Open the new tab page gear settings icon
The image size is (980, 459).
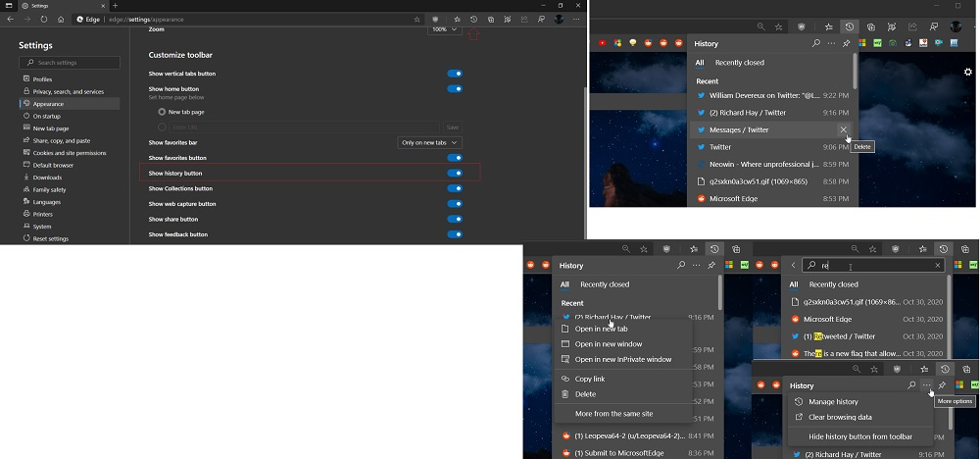tap(968, 72)
